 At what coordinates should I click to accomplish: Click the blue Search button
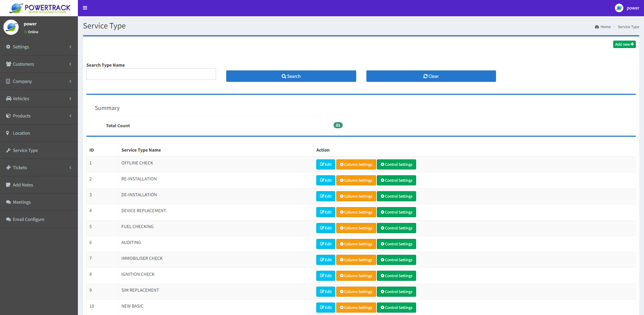291,76
